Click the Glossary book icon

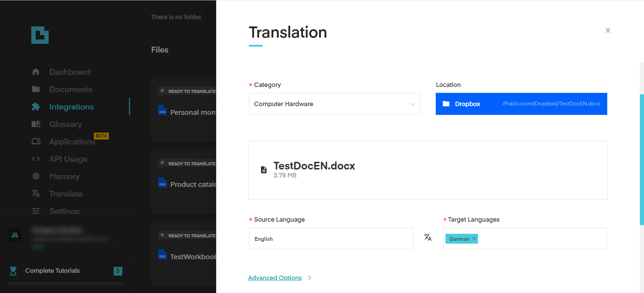coord(36,124)
